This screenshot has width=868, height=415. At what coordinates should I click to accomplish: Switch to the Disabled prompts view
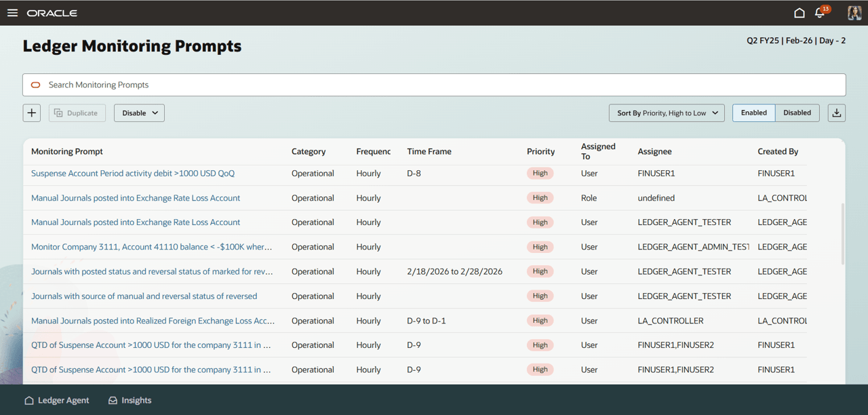click(x=797, y=113)
